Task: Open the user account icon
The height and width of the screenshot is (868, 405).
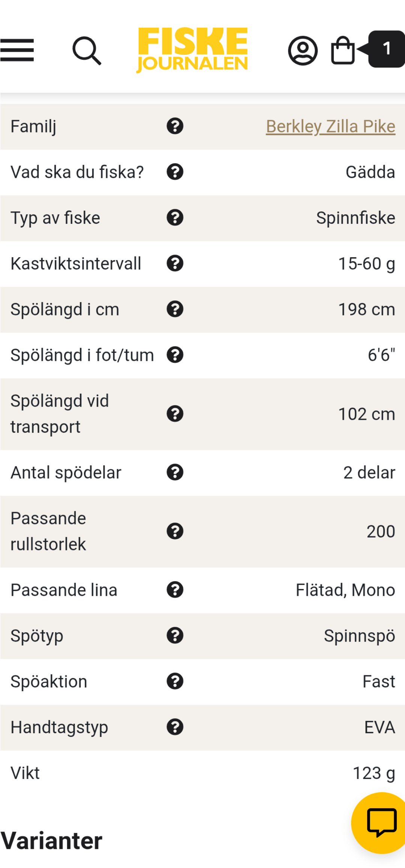Action: 303,51
